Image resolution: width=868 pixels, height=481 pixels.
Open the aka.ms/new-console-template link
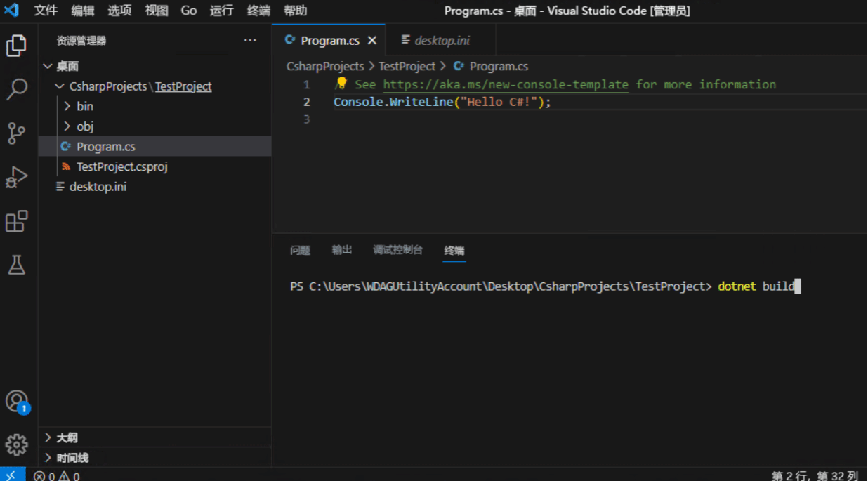[x=506, y=84]
